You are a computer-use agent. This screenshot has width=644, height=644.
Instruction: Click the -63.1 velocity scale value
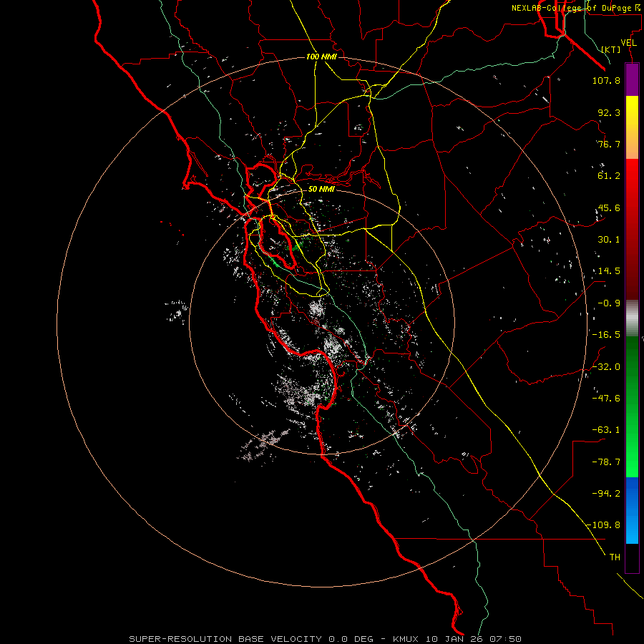(606, 430)
